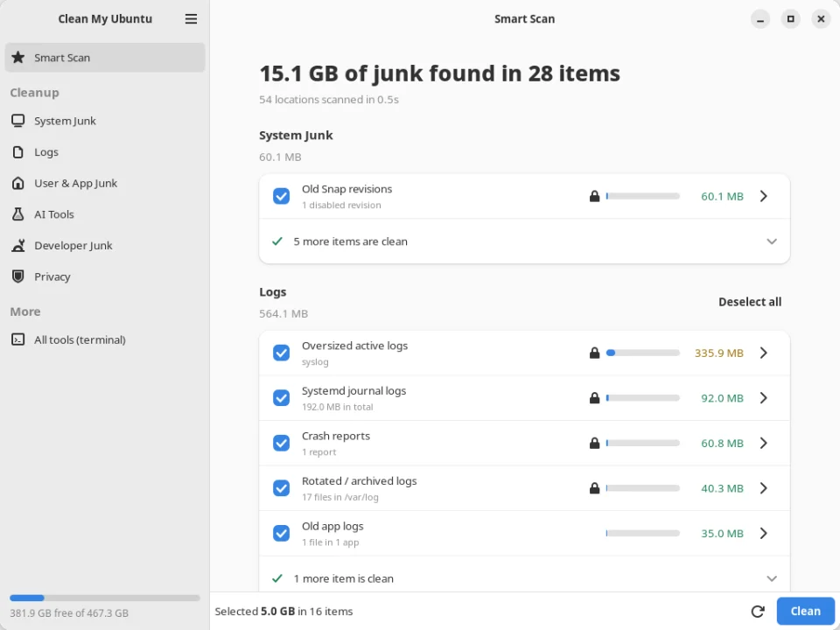Click Deselect all for Logs
840x630 pixels.
point(750,302)
